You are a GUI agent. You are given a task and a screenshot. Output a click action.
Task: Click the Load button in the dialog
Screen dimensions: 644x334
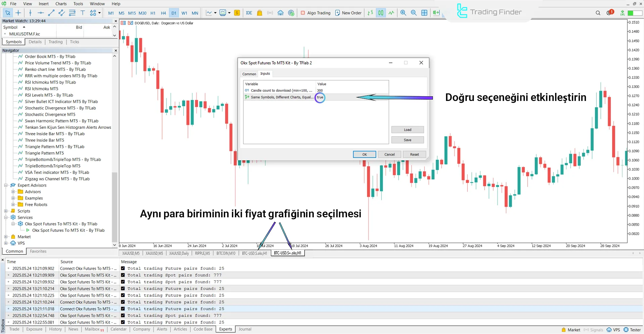coord(407,130)
